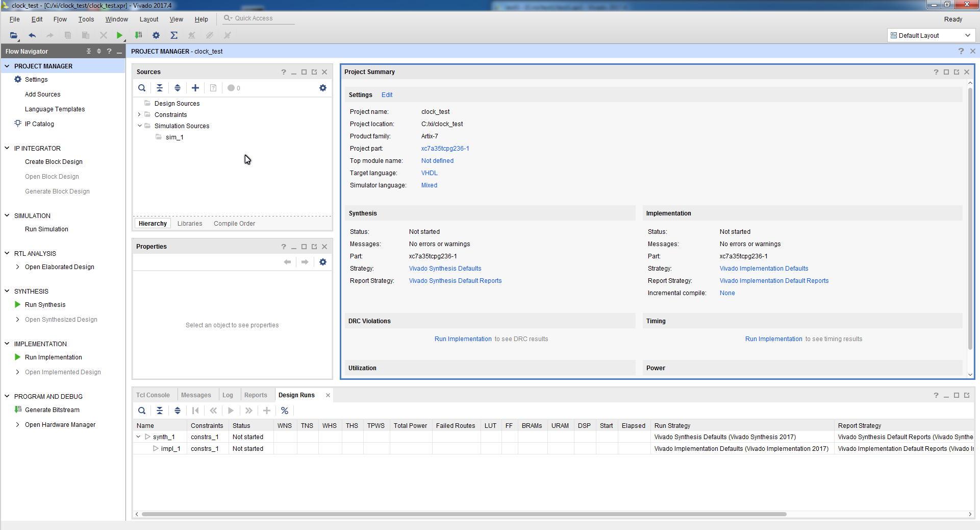This screenshot has width=980, height=530.
Task: Switch to Tcl Console tab
Action: pos(153,395)
